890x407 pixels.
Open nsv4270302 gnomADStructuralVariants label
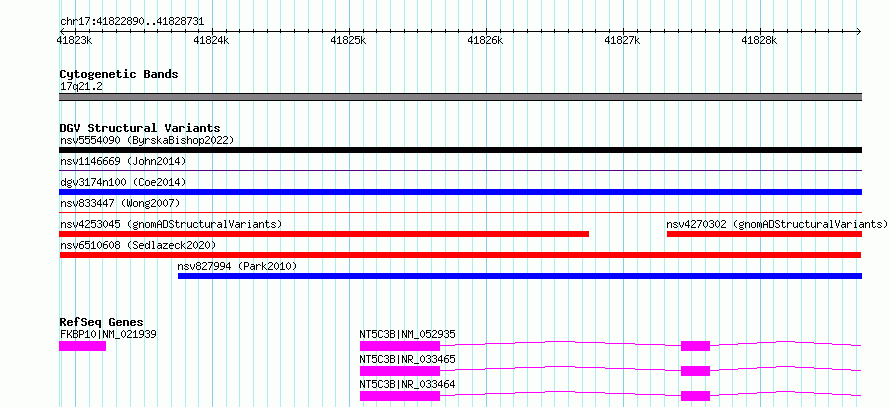(x=776, y=224)
